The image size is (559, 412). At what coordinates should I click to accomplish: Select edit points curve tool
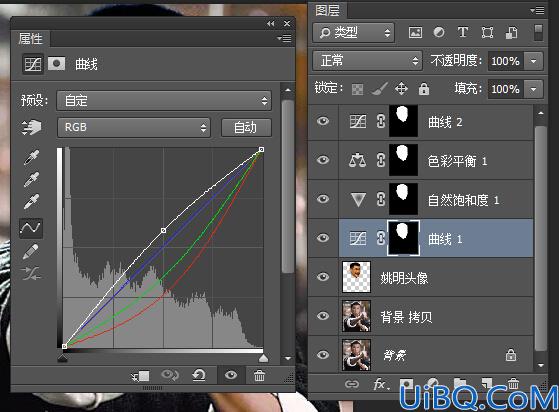coord(31,228)
